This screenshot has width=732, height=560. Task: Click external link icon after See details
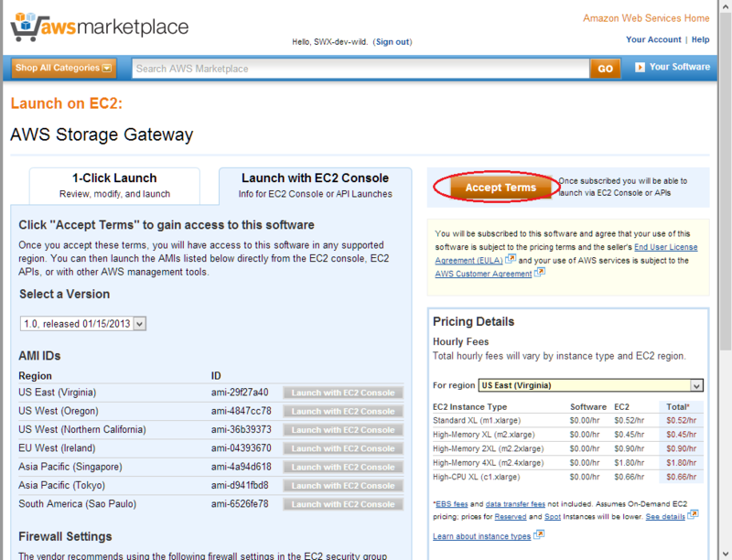click(693, 515)
